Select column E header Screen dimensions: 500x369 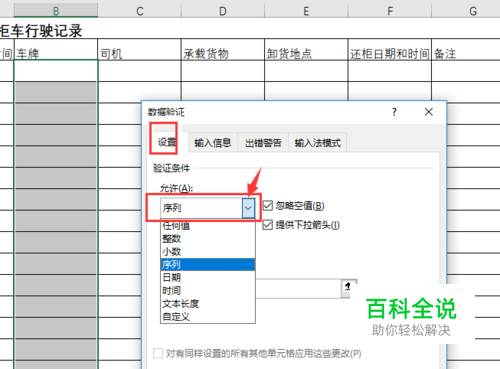click(306, 11)
